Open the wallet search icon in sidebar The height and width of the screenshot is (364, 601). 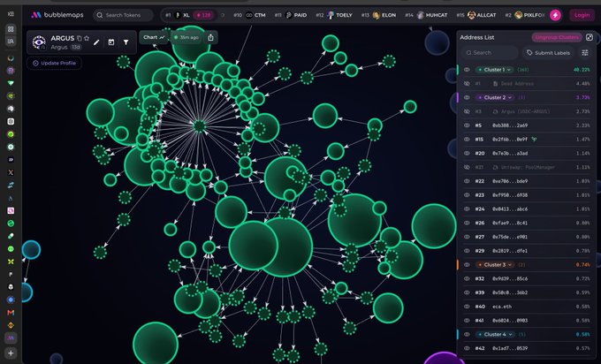pyautogui.click(x=11, y=41)
